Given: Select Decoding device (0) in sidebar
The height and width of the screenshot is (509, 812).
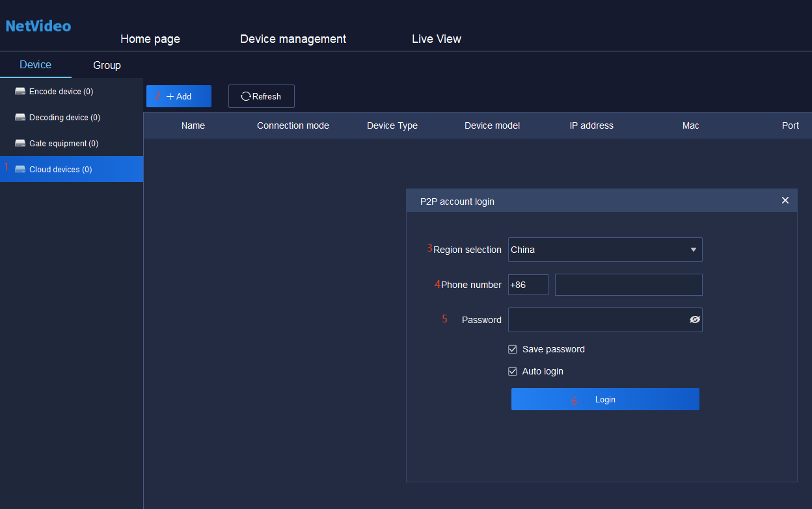Looking at the screenshot, I should click(x=72, y=118).
